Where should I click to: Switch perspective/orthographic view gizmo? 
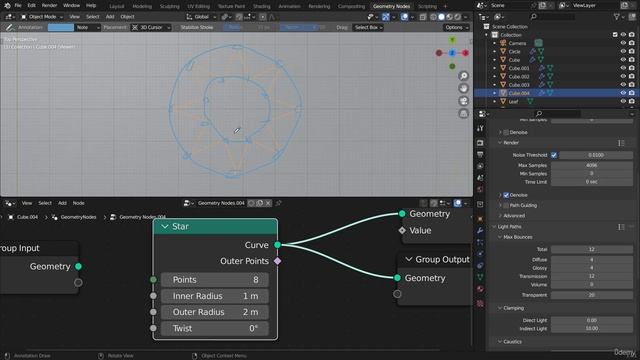coord(463,114)
